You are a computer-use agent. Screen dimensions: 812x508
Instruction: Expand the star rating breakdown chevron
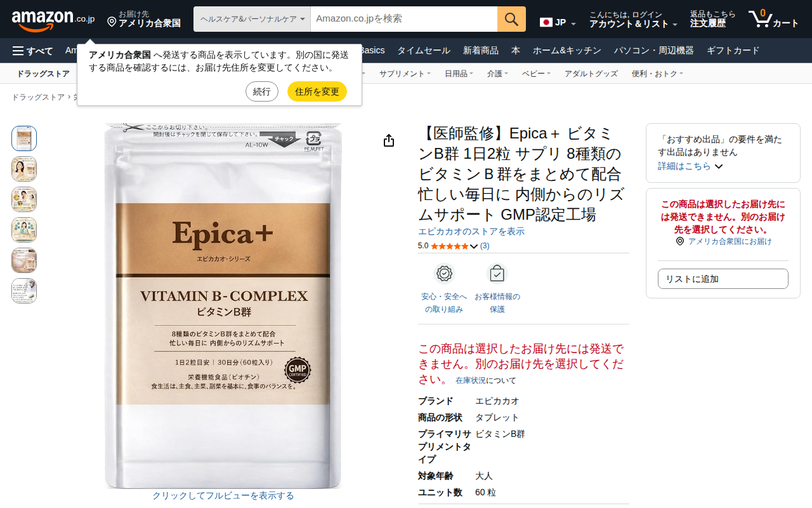474,246
